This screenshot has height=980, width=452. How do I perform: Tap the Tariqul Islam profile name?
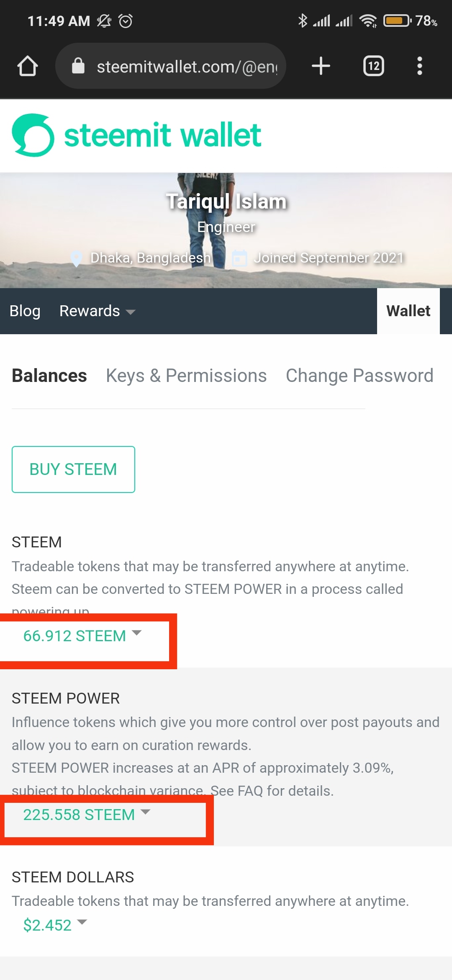point(226,201)
